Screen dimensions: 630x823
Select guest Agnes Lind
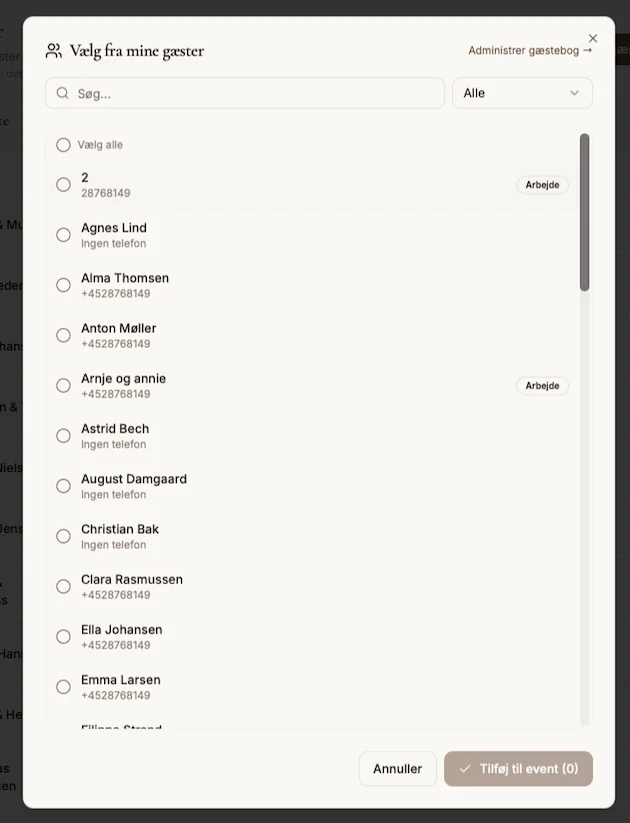click(x=64, y=235)
